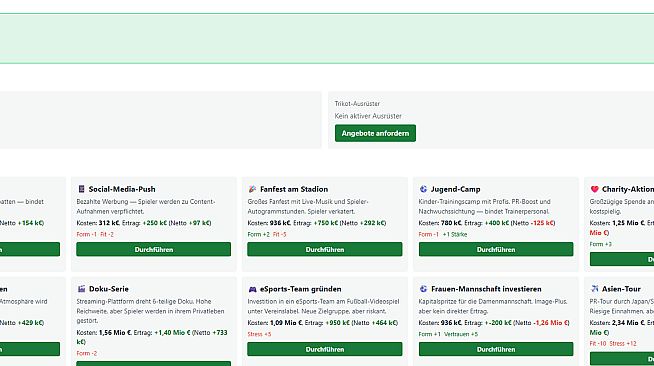Click the 'Form +2 Fit -5' effect text
The width and height of the screenshot is (654, 366).
[x=267, y=234]
